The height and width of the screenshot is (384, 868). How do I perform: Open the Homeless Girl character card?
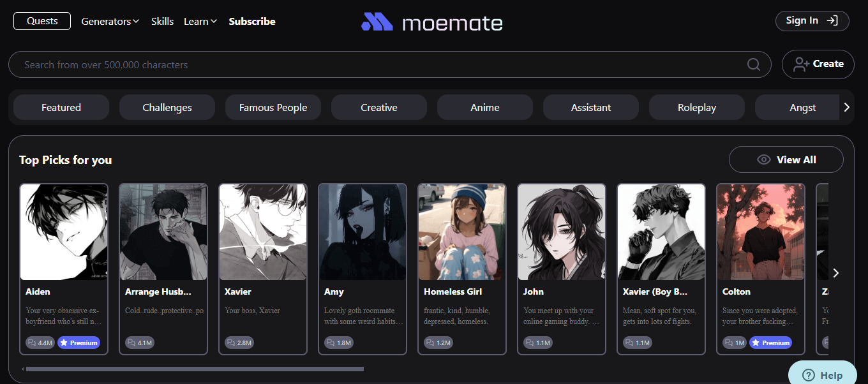(x=461, y=268)
